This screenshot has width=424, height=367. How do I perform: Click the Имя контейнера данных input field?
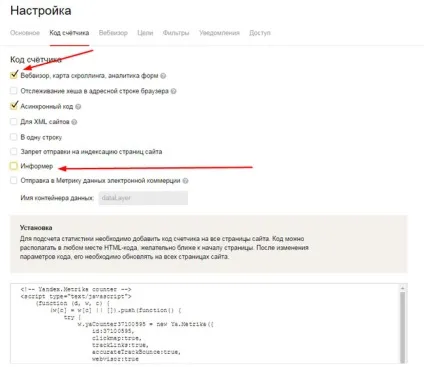click(143, 198)
